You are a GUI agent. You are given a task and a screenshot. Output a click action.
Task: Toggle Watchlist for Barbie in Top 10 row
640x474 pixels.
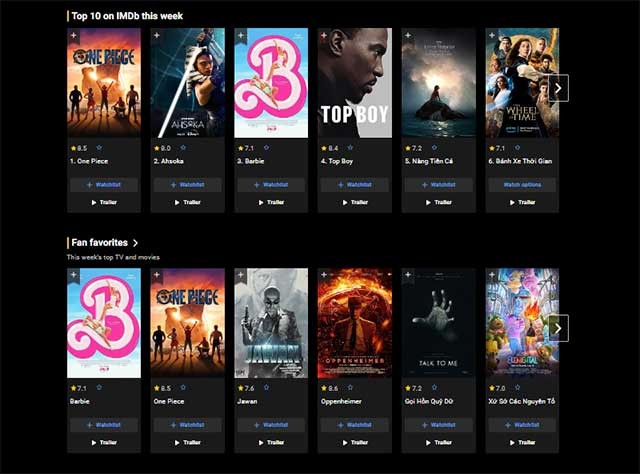click(x=271, y=185)
